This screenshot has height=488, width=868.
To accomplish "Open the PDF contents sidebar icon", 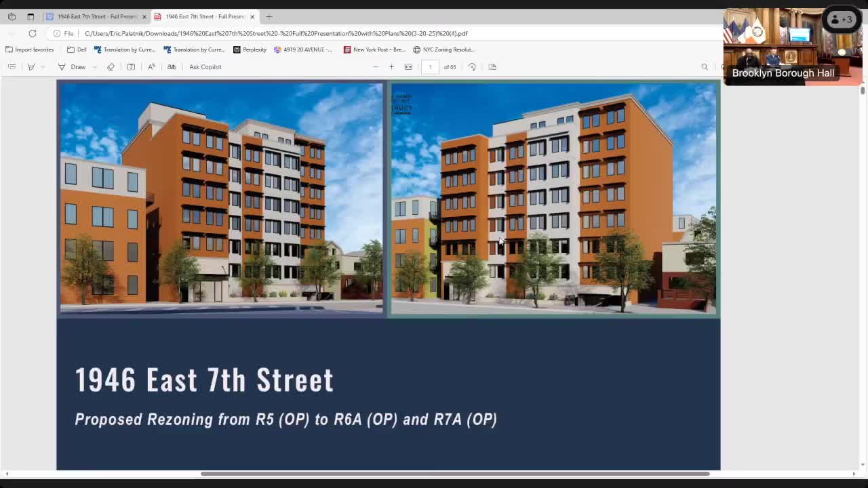I will 12,66.
